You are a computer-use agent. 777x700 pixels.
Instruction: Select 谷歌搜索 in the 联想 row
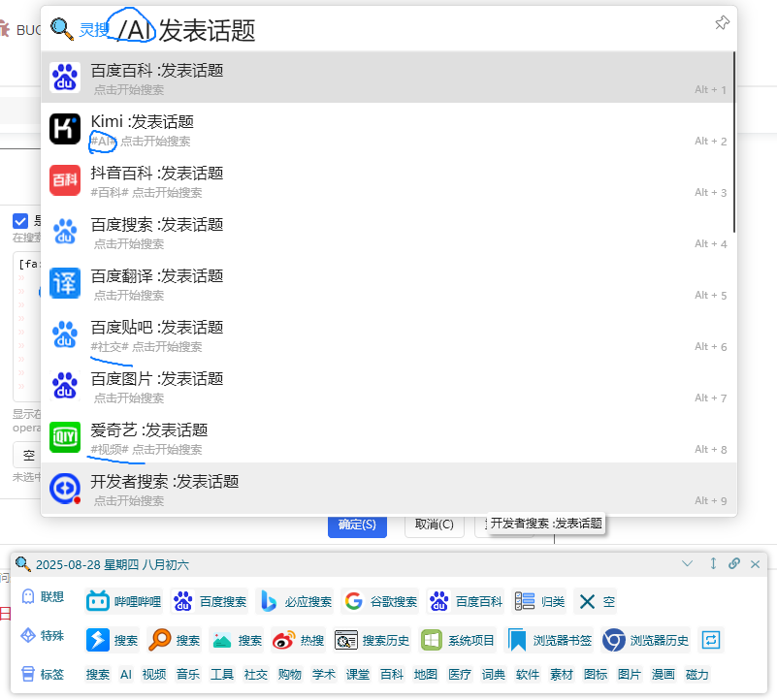(x=380, y=601)
